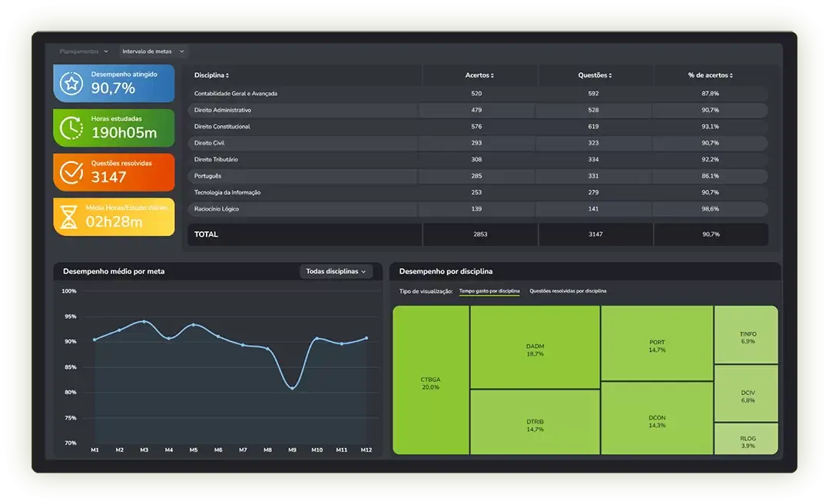This screenshot has height=504, width=829.
Task: Switch to Tempo gasto por disciplina view
Action: 489,291
